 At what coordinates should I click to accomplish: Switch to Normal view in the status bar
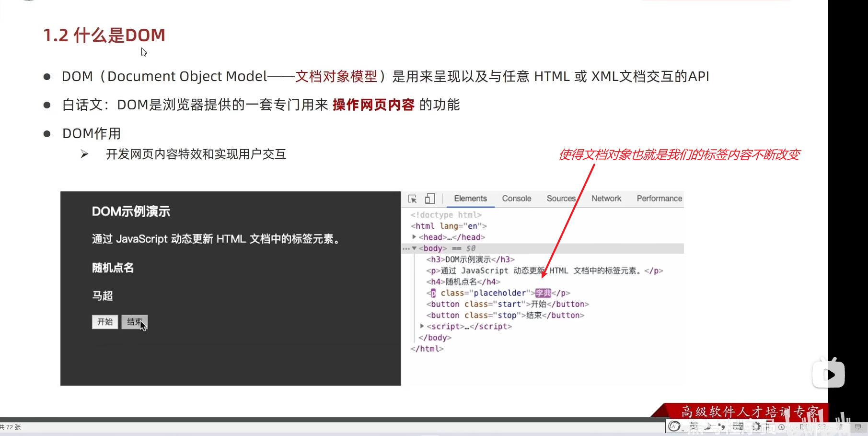(x=804, y=427)
